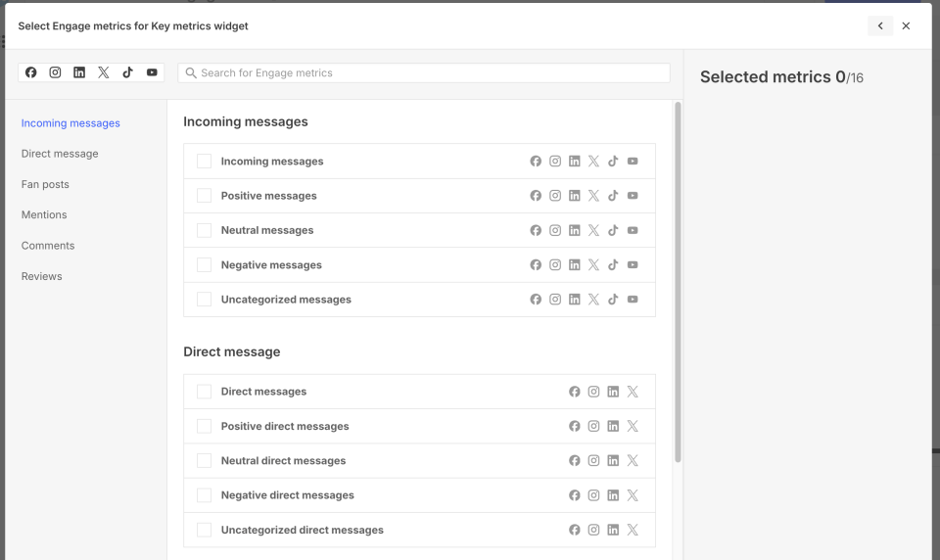Image resolution: width=940 pixels, height=560 pixels.
Task: Click X icon in Negative messages row
Action: pos(593,265)
